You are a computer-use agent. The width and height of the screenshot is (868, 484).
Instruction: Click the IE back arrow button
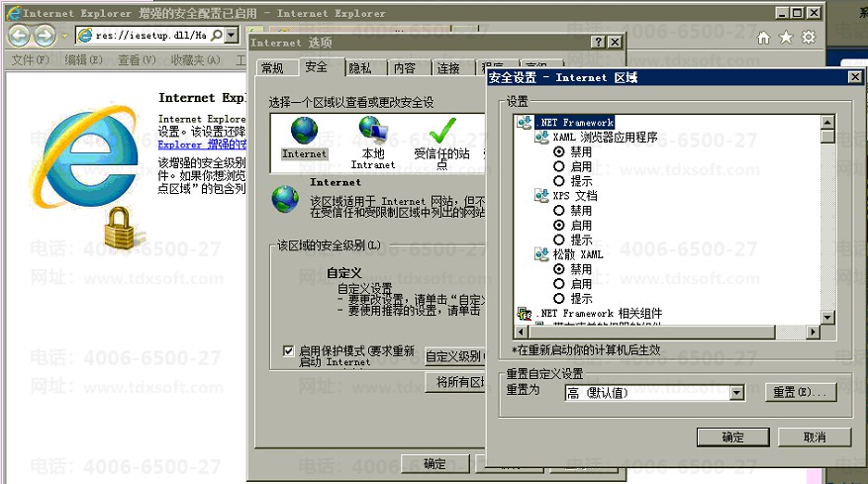[x=19, y=36]
